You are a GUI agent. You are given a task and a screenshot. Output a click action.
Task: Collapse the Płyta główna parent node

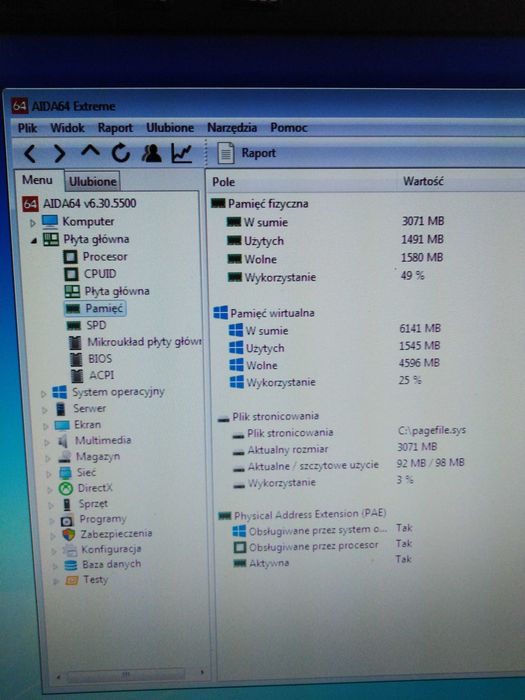(x=34, y=241)
